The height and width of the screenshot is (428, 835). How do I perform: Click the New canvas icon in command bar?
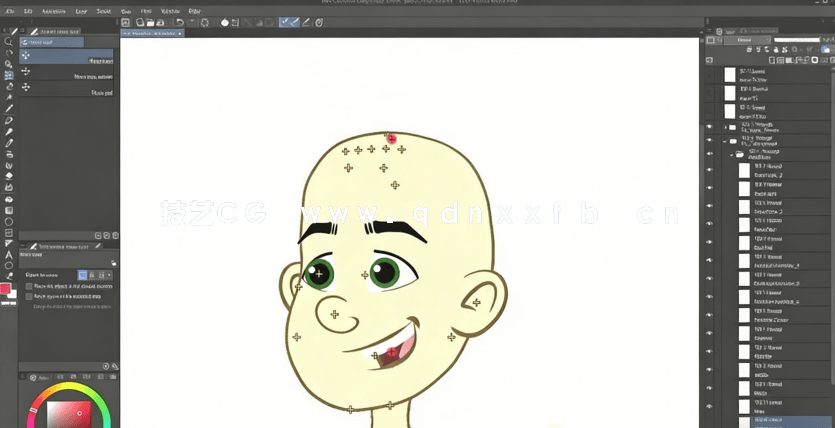140,22
